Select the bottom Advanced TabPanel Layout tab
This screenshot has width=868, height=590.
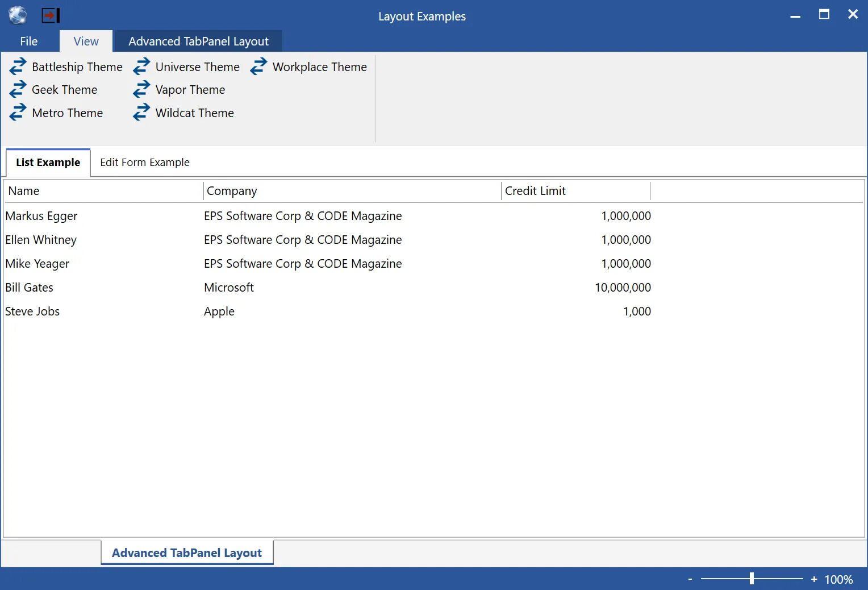point(187,552)
